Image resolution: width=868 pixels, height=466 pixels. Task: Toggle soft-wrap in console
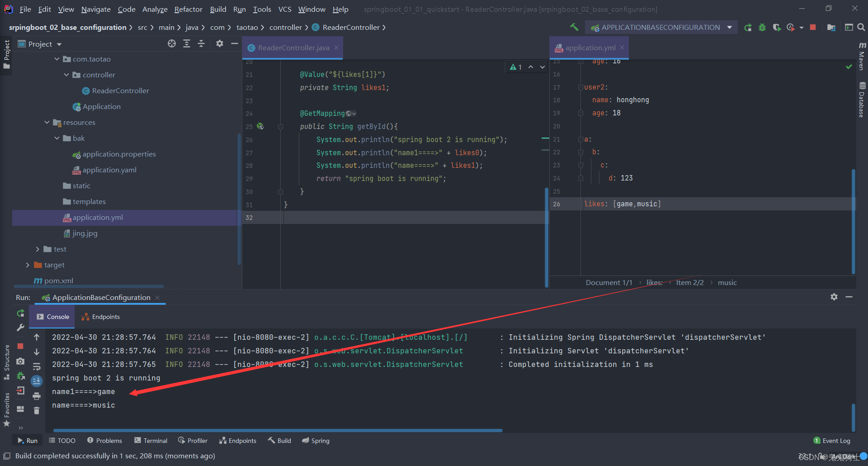coord(37,366)
